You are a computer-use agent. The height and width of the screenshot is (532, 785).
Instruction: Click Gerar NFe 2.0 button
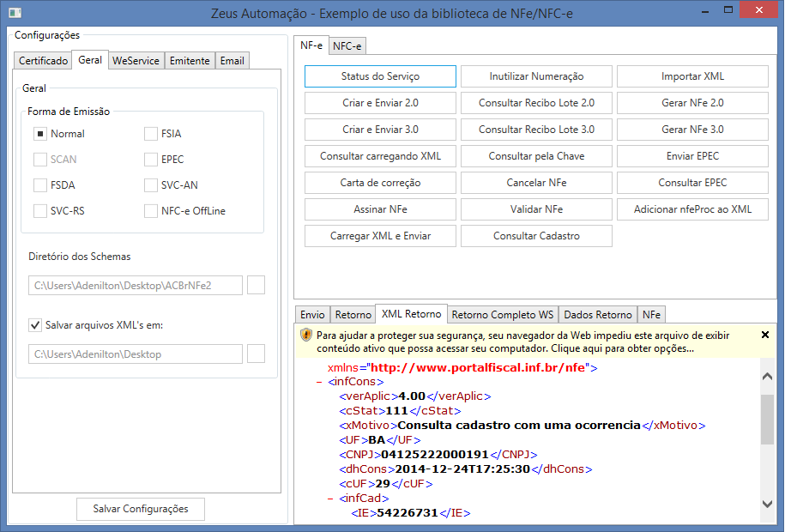pos(693,103)
